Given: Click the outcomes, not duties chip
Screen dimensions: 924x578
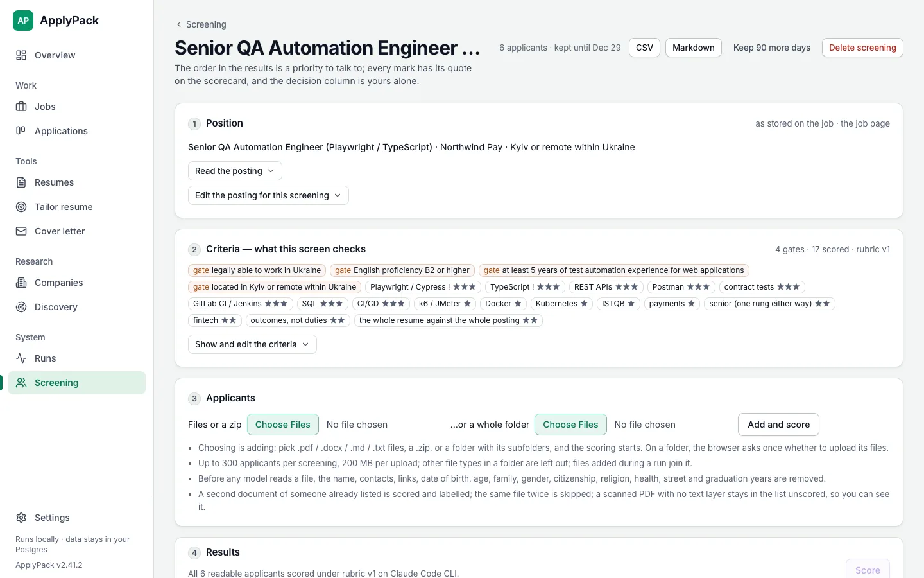Looking at the screenshot, I should [298, 320].
